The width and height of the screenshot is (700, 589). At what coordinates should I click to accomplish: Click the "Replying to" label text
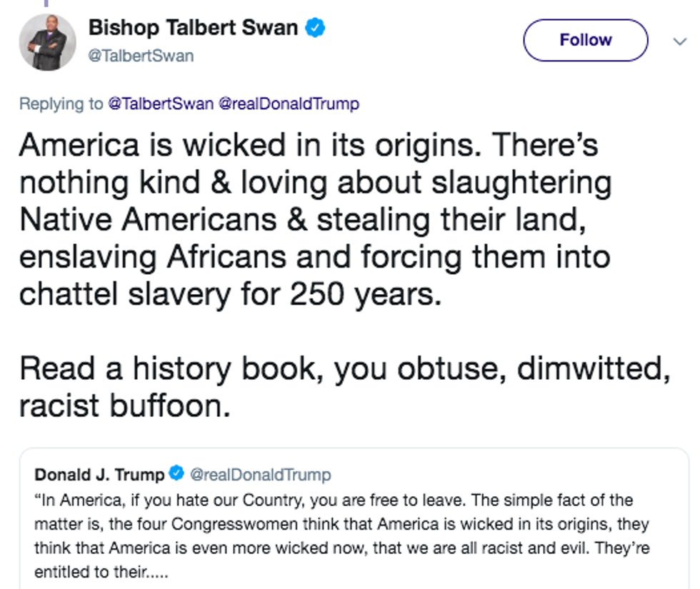click(61, 104)
